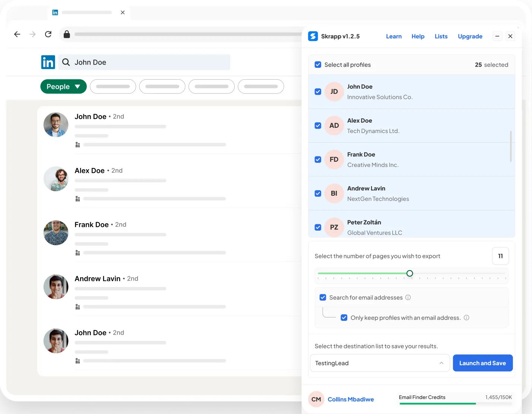Click the pages export slider handle

(x=410, y=274)
